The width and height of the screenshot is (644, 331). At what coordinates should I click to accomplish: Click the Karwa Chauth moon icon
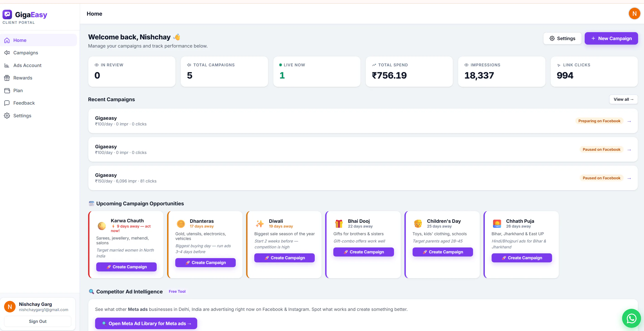click(102, 225)
